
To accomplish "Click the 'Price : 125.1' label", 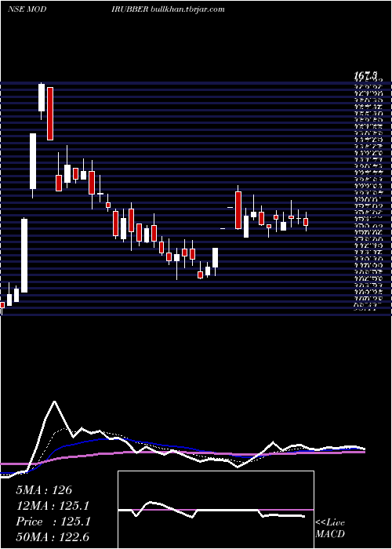I will (53, 522).
